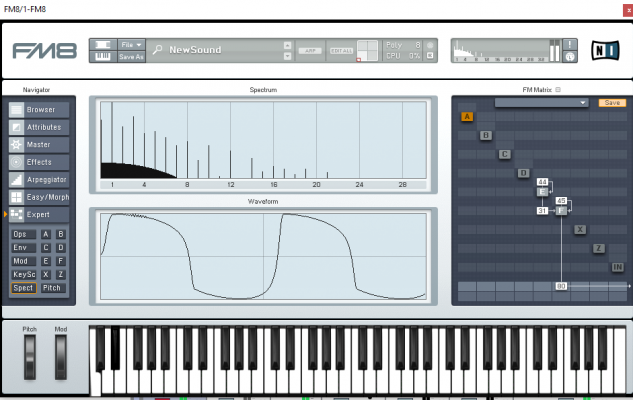633x400 pixels.
Task: Open the KeySc expert tab
Action: point(23,274)
